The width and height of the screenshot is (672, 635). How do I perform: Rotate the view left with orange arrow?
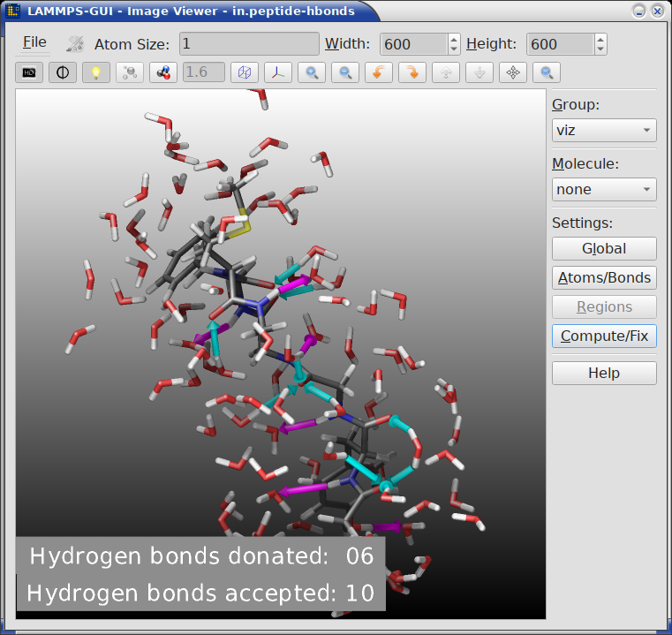tap(379, 72)
